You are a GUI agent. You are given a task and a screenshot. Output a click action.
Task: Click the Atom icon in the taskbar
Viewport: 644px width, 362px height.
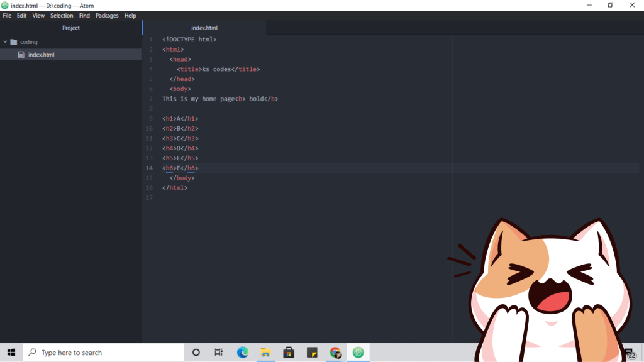[x=358, y=353]
